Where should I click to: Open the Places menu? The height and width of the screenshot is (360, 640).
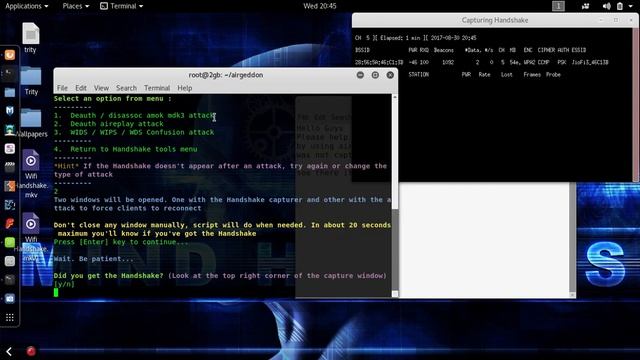tap(76, 6)
